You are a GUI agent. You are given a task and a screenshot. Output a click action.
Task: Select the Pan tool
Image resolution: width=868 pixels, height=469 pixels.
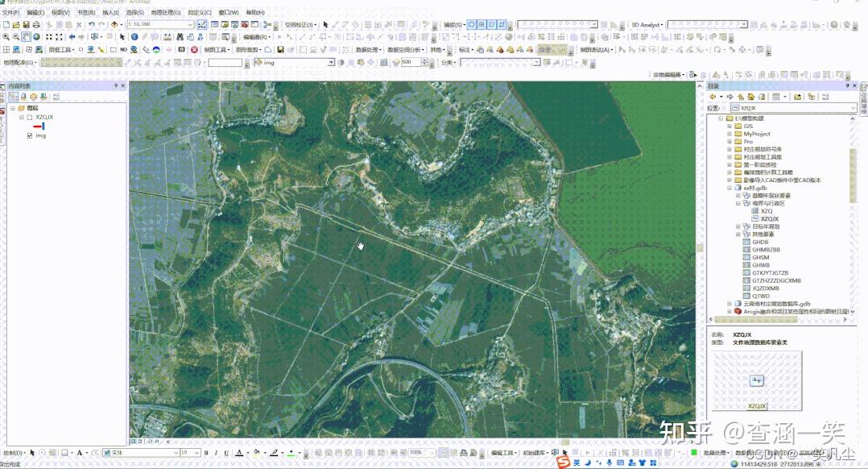click(x=26, y=37)
